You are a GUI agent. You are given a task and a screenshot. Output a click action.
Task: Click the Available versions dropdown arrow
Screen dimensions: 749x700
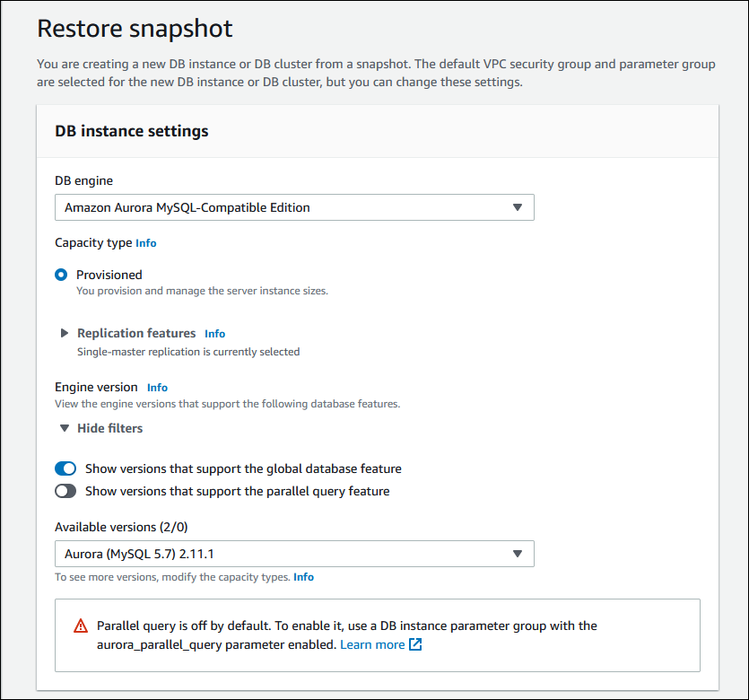click(518, 554)
